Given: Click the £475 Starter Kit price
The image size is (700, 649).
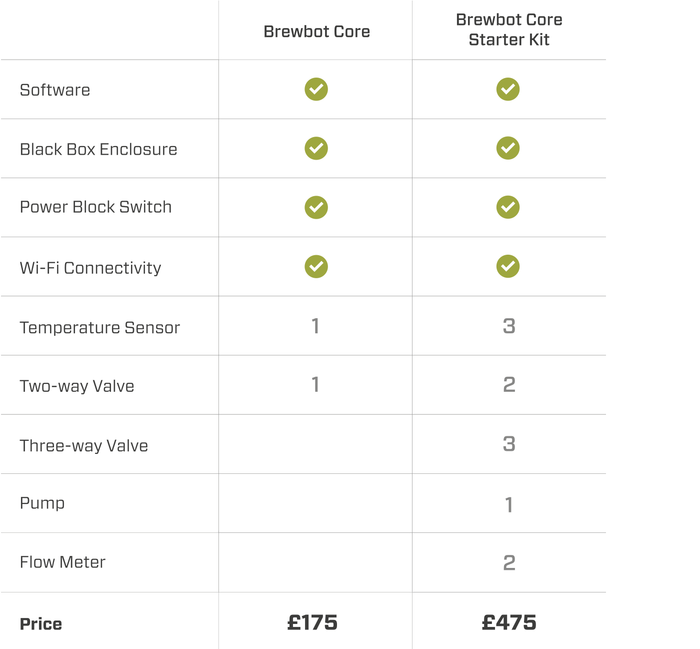Looking at the screenshot, I should (x=509, y=623).
